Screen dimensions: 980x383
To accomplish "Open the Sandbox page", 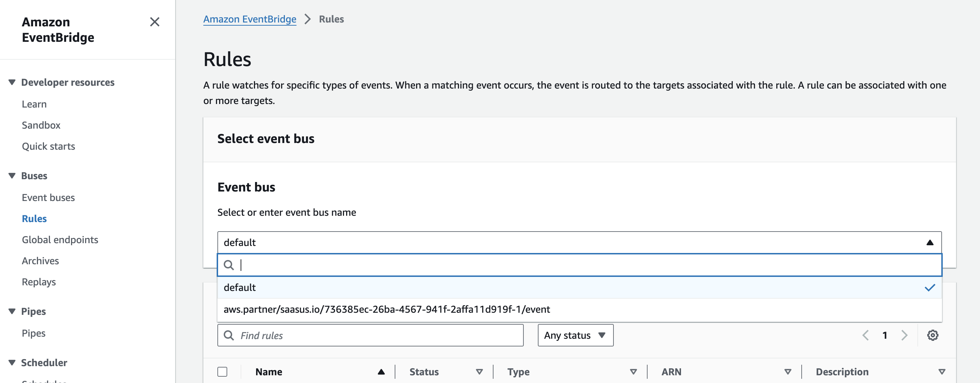I will [x=41, y=125].
